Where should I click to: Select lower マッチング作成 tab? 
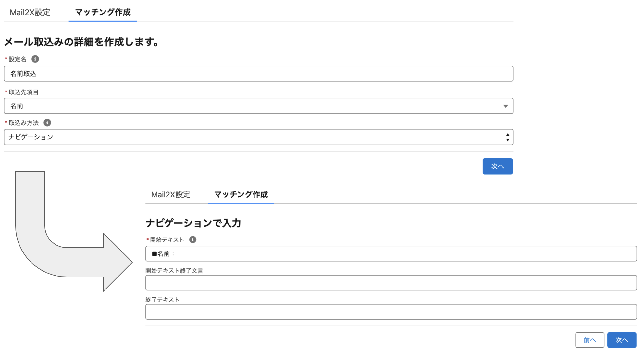pyautogui.click(x=241, y=194)
